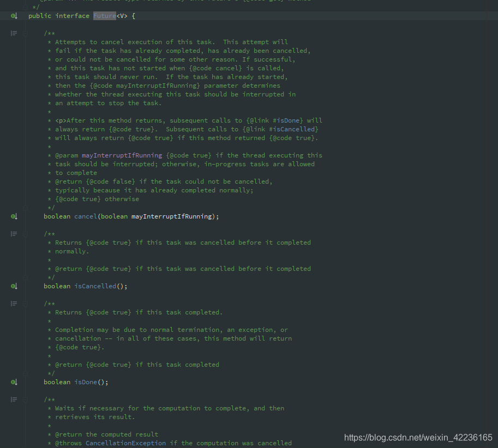Click the 'to complete' comment line

(x=76, y=173)
